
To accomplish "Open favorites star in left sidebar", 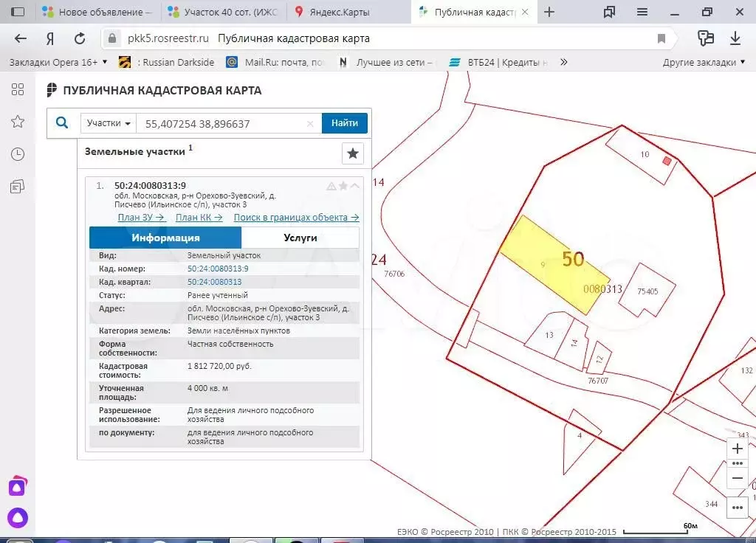I will [18, 122].
